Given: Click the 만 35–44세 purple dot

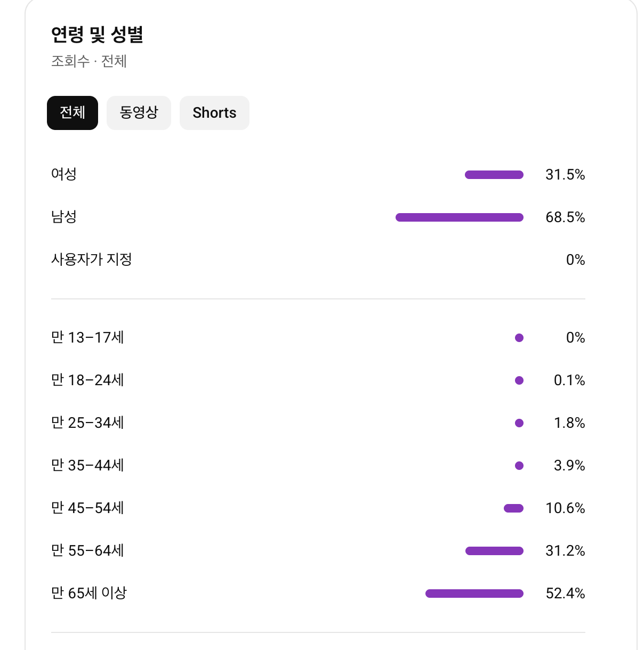Looking at the screenshot, I should 519,466.
